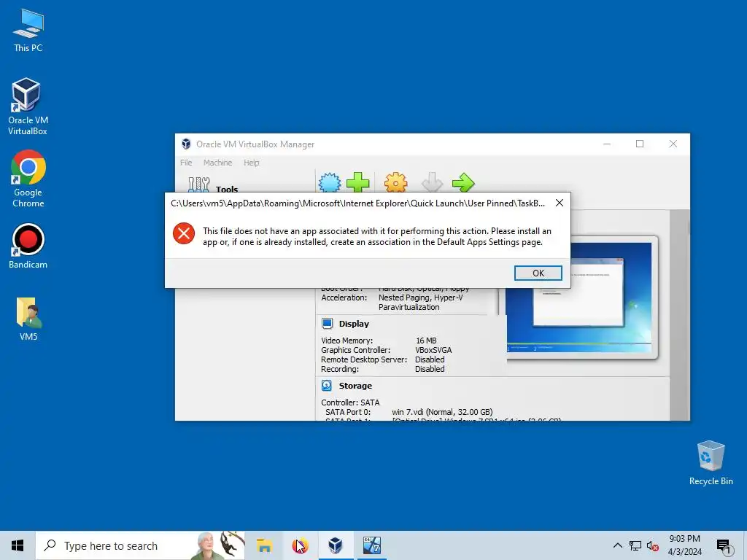Click the VirtualBox Manager title bar icon

coord(186,144)
